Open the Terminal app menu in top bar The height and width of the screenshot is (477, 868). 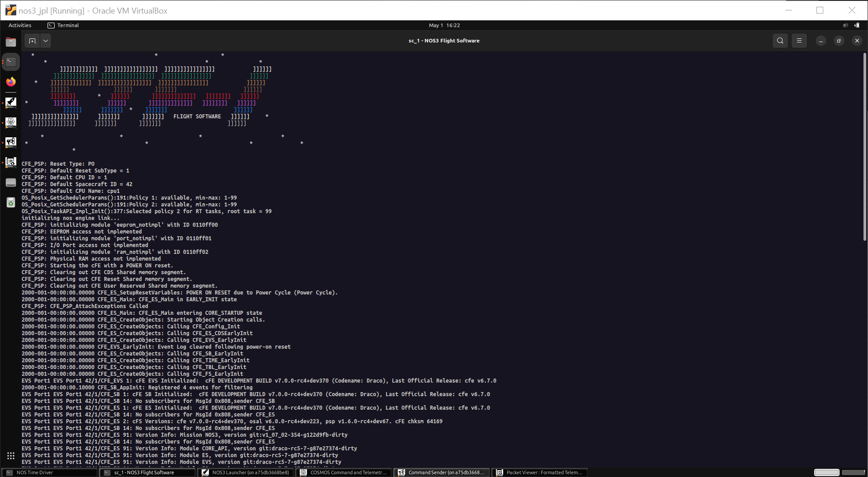point(63,25)
